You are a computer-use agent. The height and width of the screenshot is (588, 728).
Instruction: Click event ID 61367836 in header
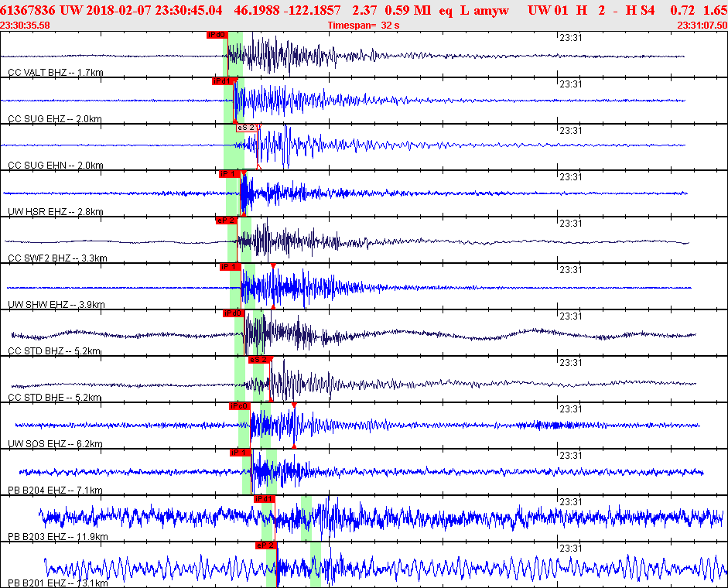pos(27,10)
